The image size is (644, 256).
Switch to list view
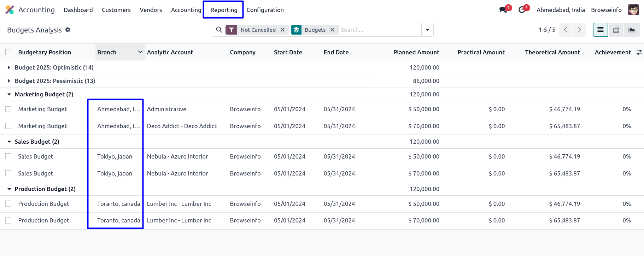600,30
